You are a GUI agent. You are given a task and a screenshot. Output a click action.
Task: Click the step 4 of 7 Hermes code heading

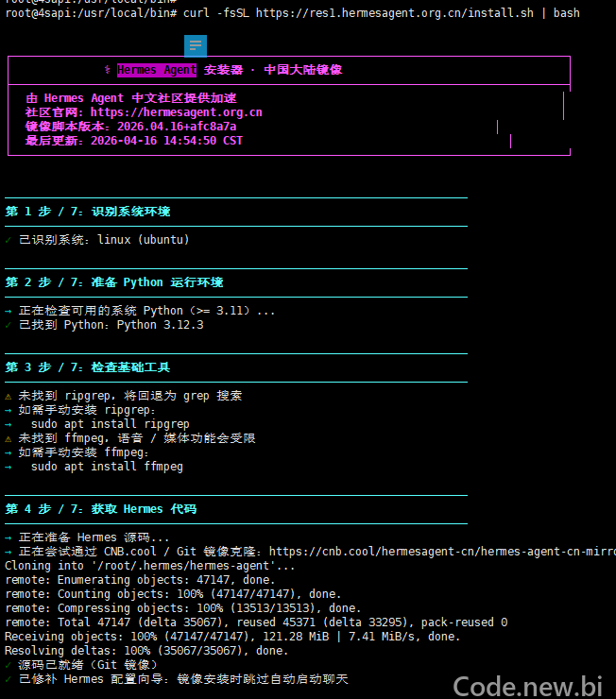click(x=101, y=509)
